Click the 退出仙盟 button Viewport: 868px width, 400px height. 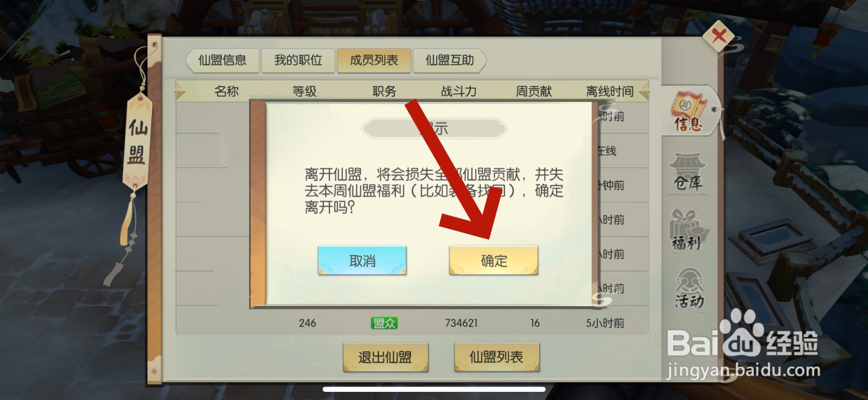click(385, 357)
